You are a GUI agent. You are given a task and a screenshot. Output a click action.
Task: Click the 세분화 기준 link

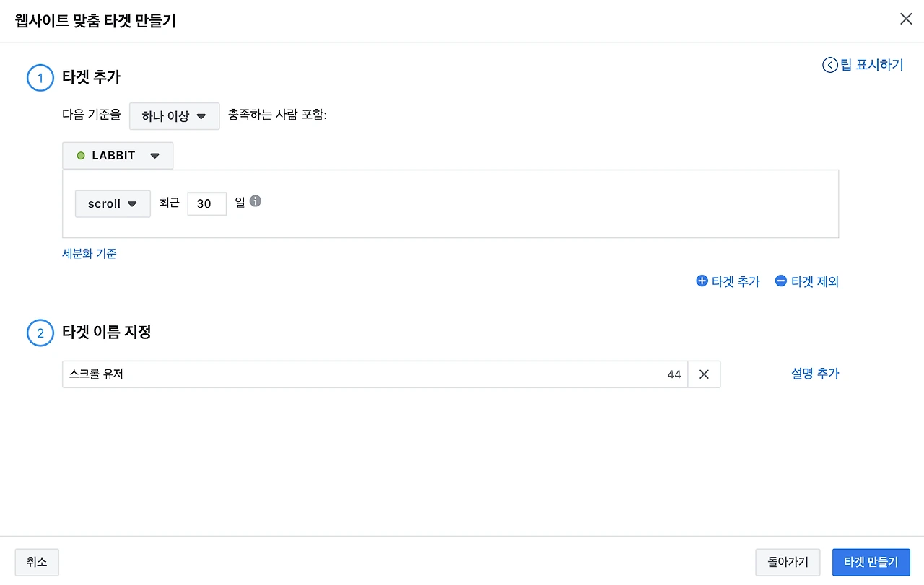(x=90, y=254)
